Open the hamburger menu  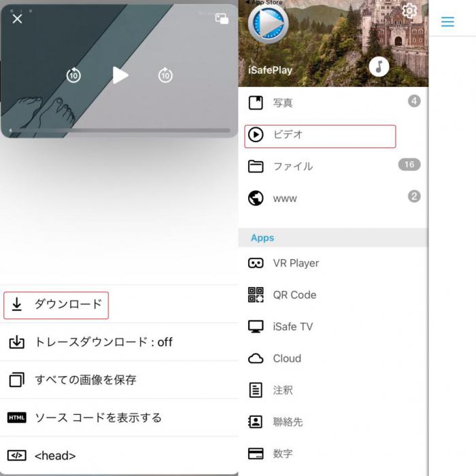(447, 22)
